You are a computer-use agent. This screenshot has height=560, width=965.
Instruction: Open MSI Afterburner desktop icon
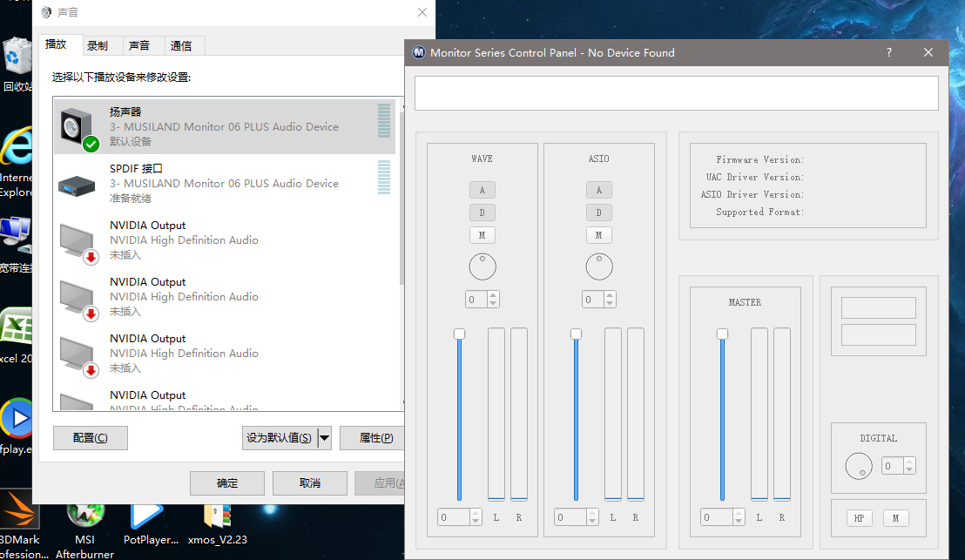(84, 516)
